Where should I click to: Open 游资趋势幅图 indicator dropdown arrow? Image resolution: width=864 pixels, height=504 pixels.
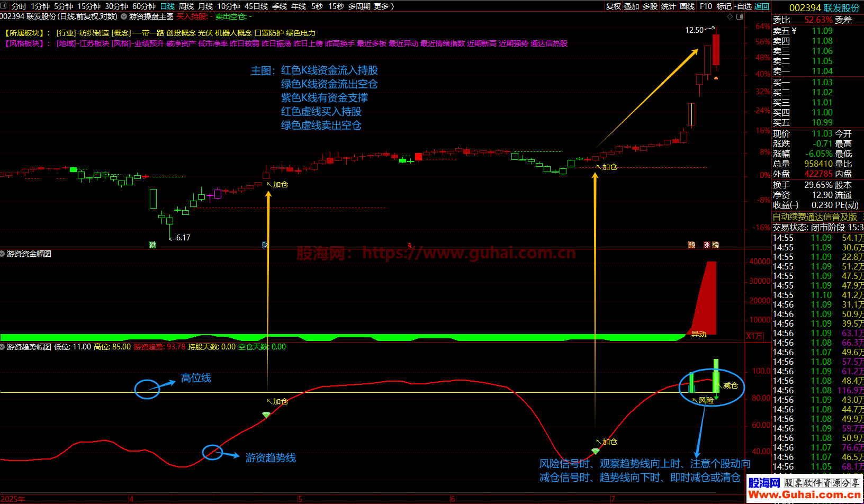[3, 347]
